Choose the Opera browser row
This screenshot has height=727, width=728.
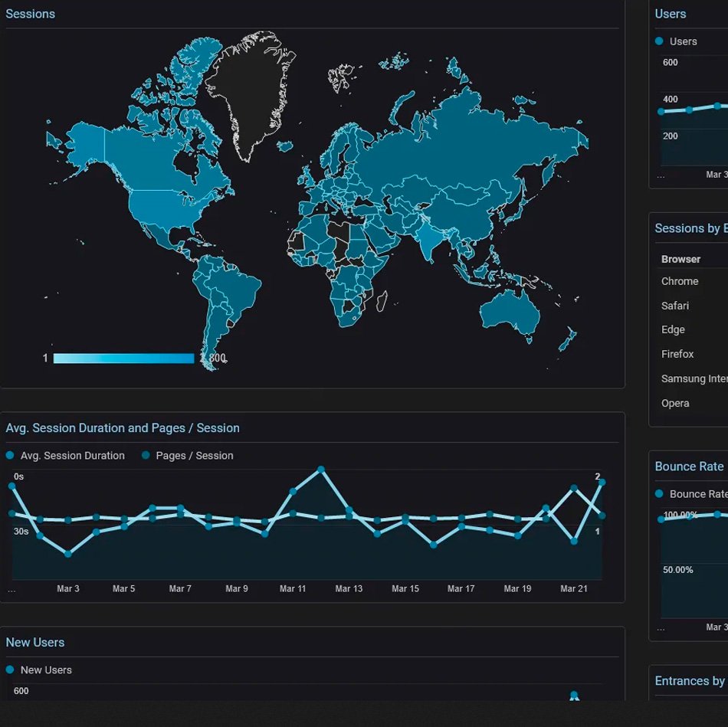pos(675,403)
